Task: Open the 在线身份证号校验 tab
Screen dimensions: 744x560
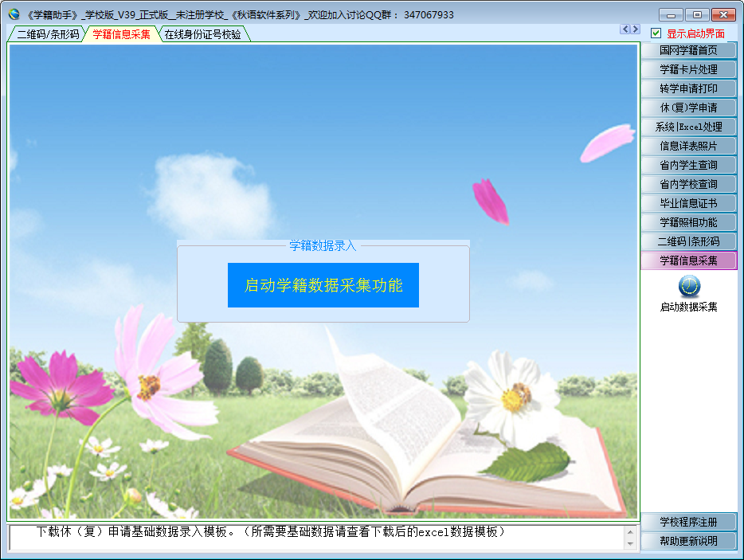Action: (203, 34)
